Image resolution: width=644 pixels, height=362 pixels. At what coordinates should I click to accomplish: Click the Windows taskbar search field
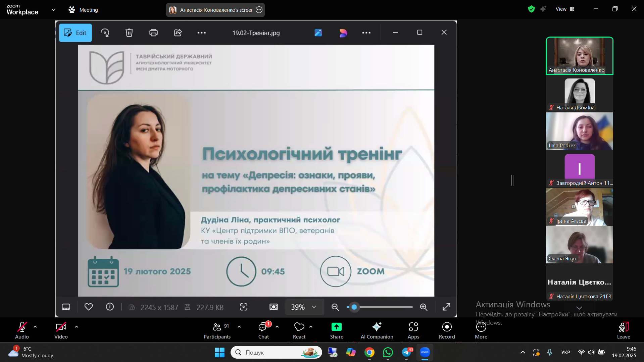(x=272, y=352)
